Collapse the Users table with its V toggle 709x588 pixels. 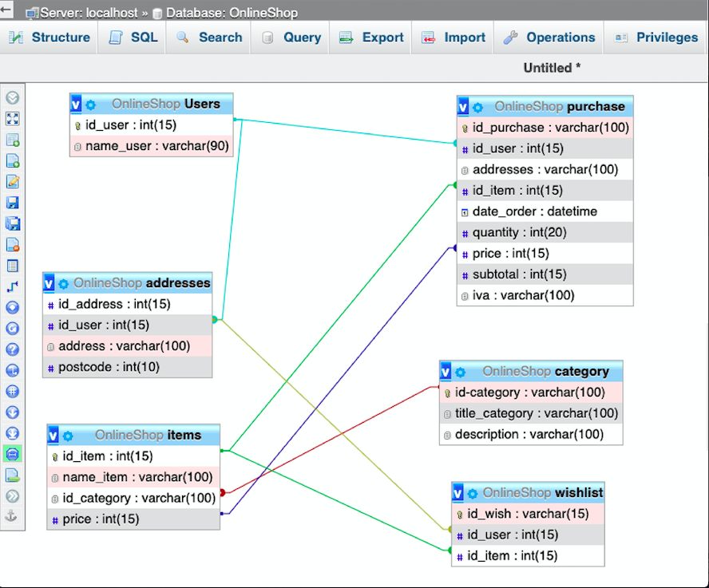(74, 104)
